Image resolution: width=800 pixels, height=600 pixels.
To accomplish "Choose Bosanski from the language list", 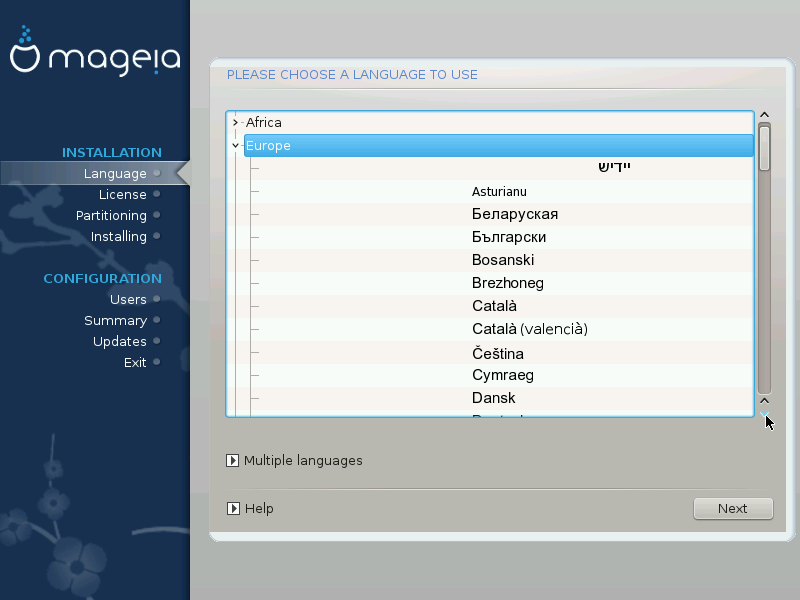I will click(x=503, y=260).
